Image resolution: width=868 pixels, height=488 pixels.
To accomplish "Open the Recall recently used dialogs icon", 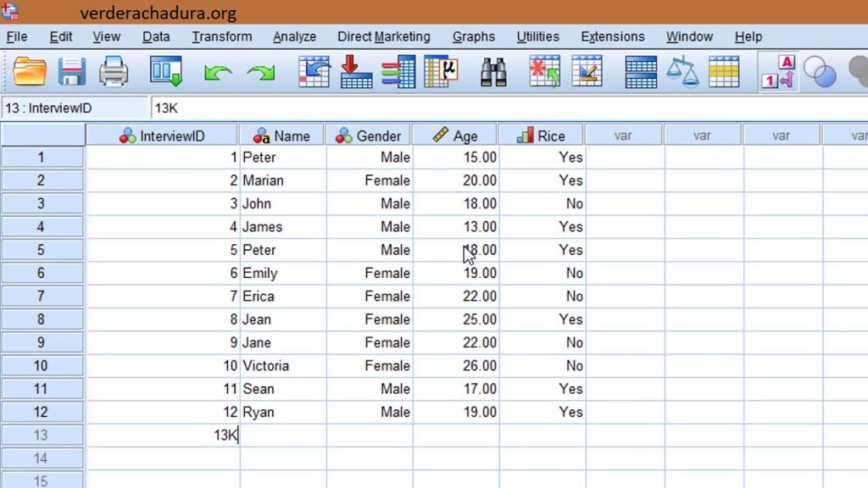I will pyautogui.click(x=166, y=71).
